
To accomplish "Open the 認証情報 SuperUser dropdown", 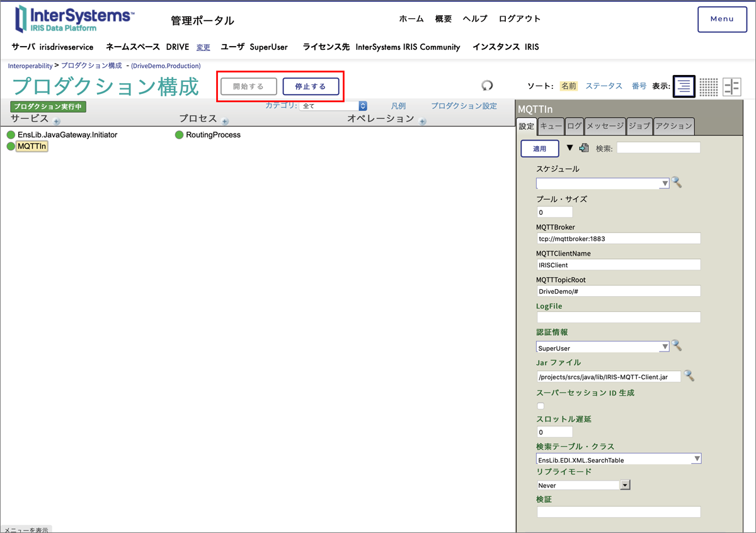I will tap(603, 347).
